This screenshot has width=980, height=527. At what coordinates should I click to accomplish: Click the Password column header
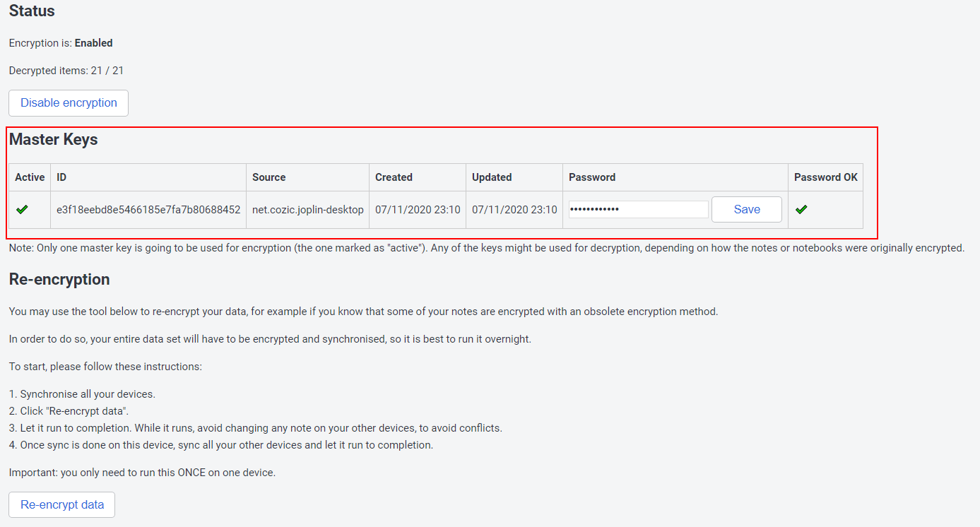point(592,177)
